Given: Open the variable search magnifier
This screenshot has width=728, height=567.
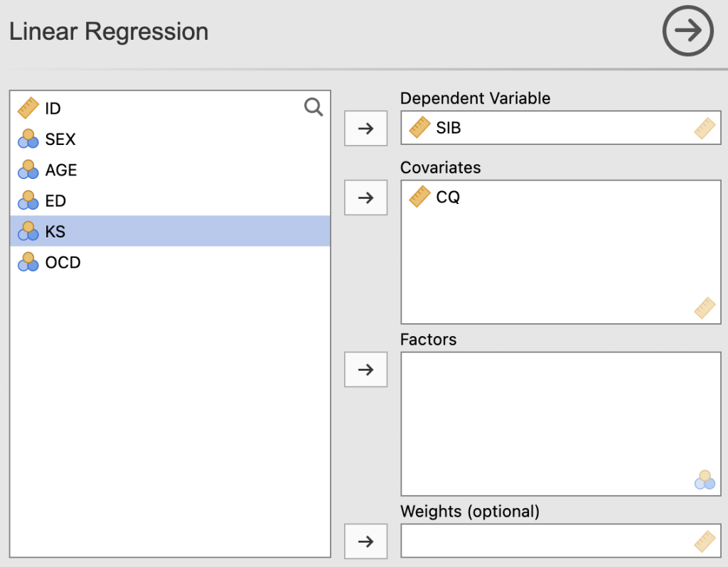Looking at the screenshot, I should (313, 107).
